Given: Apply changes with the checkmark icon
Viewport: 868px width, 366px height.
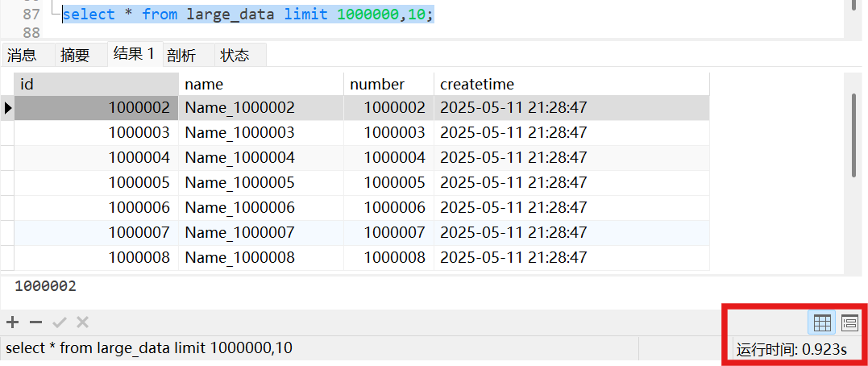Looking at the screenshot, I should coord(59,322).
